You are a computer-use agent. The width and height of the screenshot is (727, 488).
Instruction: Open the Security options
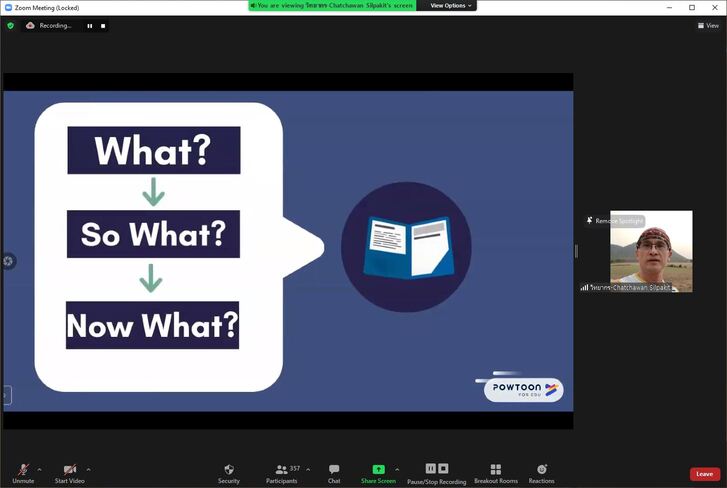[229, 470]
